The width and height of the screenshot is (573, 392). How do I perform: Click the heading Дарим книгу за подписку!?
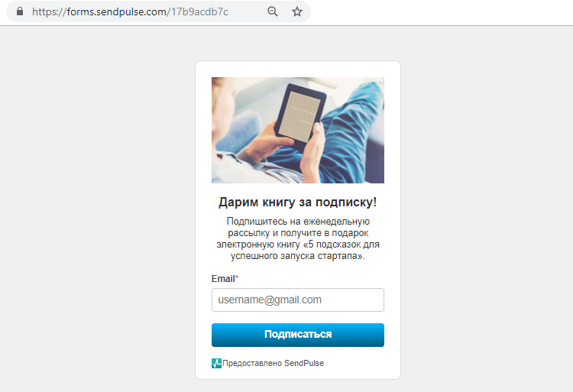pyautogui.click(x=298, y=202)
